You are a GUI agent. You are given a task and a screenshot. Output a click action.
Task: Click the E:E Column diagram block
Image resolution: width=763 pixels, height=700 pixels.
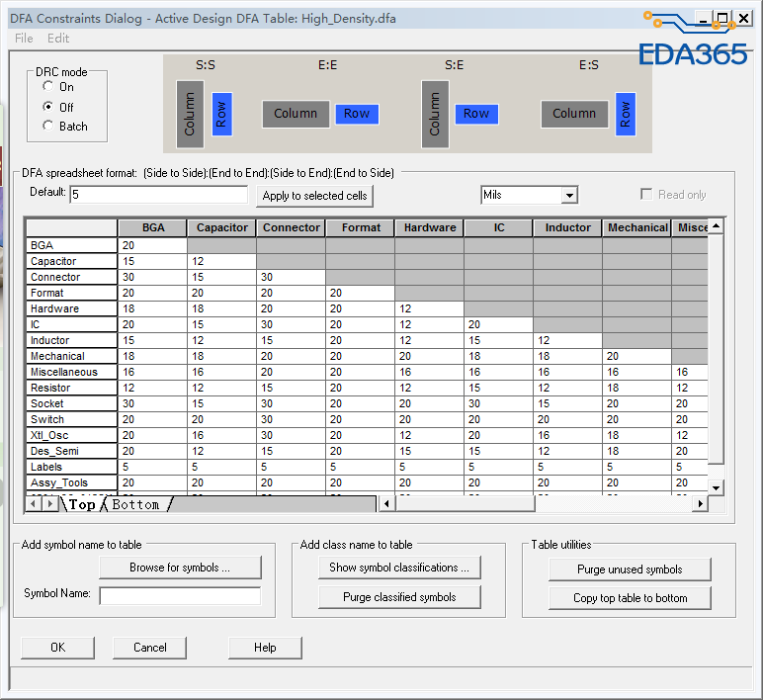coord(296,114)
